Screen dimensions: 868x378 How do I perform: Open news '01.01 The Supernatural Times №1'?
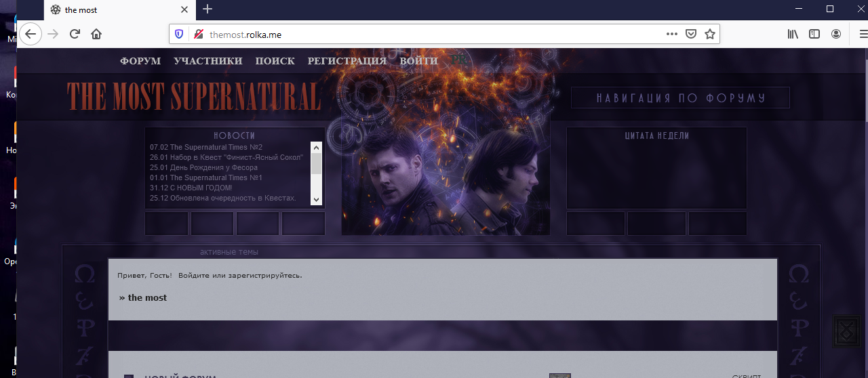pyautogui.click(x=206, y=177)
